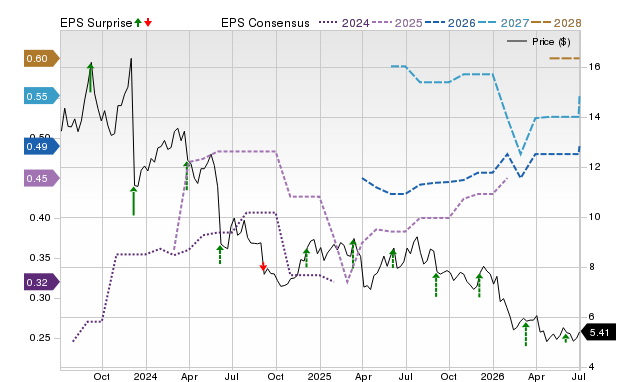Click the 2028 gold legend entry
This screenshot has height=382, width=640.
[x=556, y=23]
